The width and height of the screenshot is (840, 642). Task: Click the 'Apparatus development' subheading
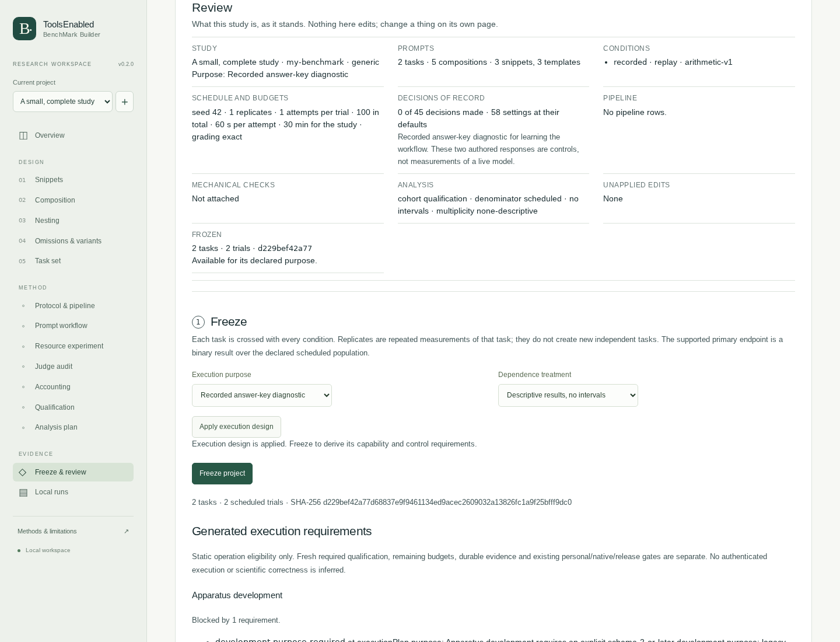click(x=237, y=595)
